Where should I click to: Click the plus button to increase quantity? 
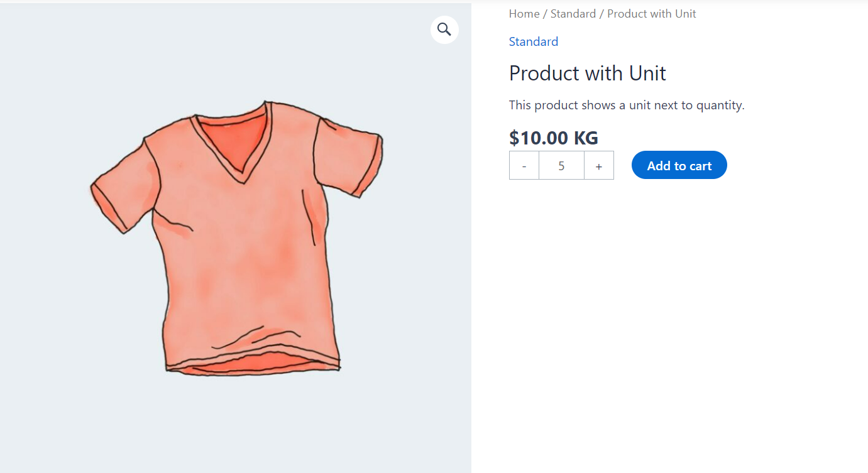[598, 165]
